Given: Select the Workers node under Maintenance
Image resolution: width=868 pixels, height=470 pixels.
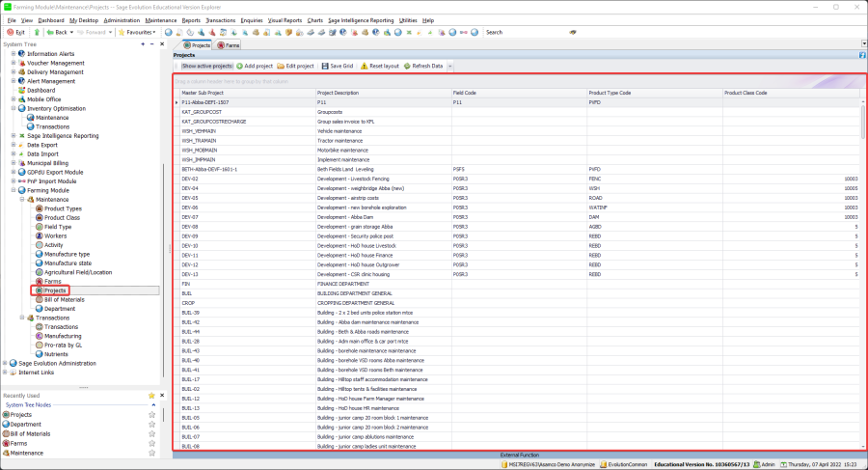Looking at the screenshot, I should [x=55, y=235].
